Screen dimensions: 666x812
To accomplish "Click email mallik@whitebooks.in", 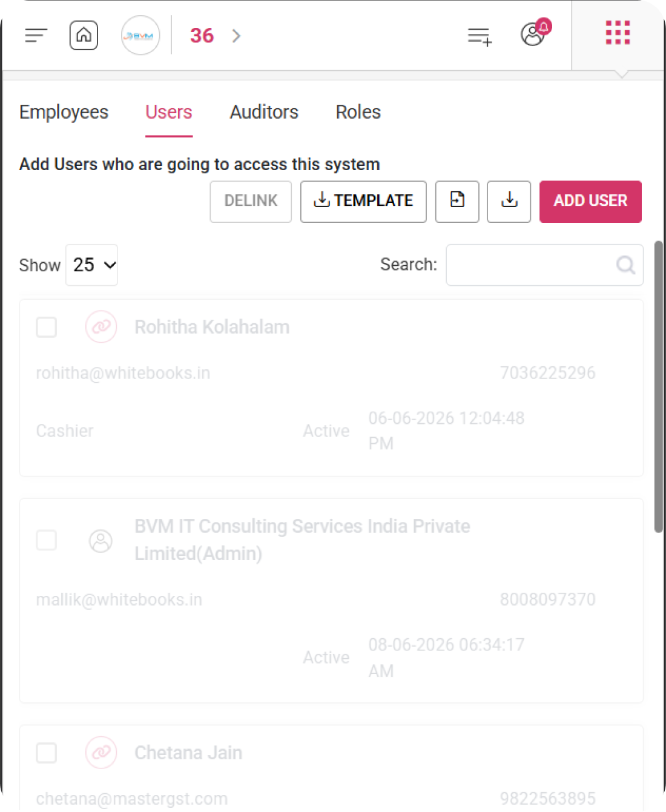I will (x=119, y=599).
